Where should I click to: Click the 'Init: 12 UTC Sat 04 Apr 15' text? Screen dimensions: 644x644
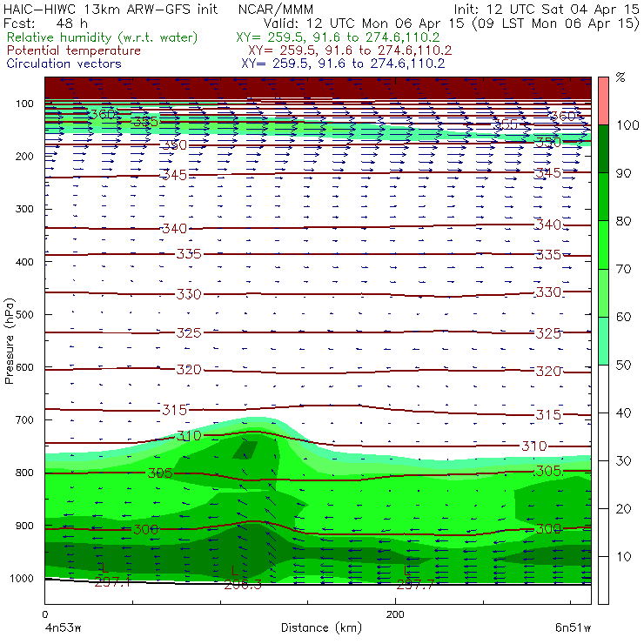point(547,9)
